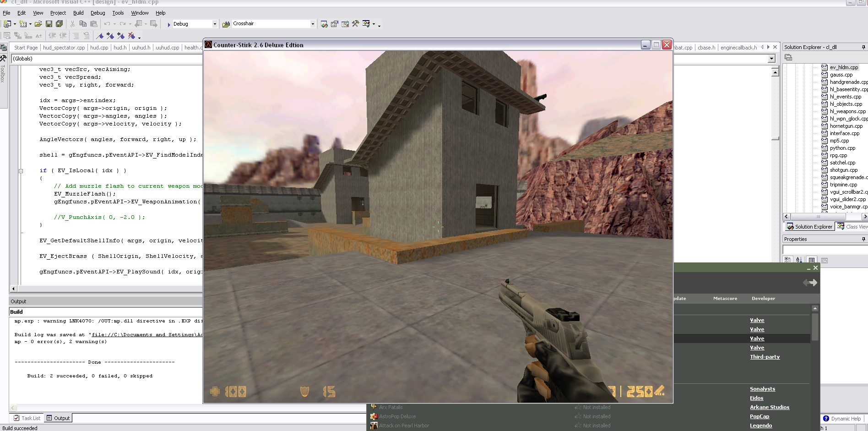
Task: Click the Cut scissors icon
Action: point(72,24)
